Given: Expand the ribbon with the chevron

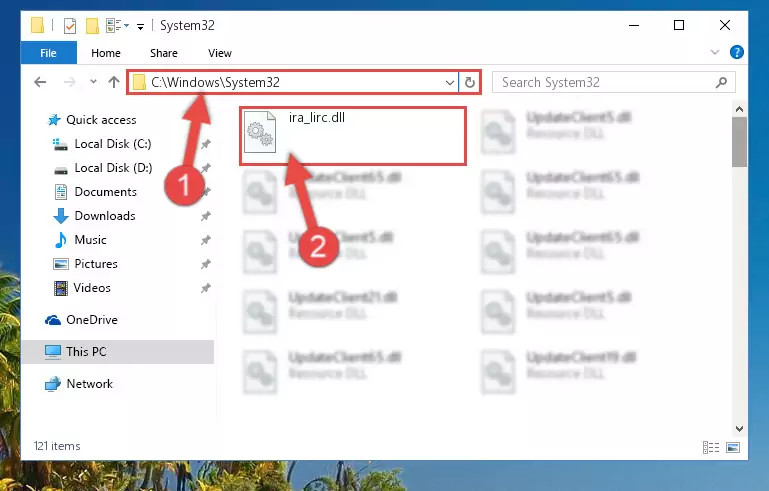Looking at the screenshot, I should click(x=715, y=52).
